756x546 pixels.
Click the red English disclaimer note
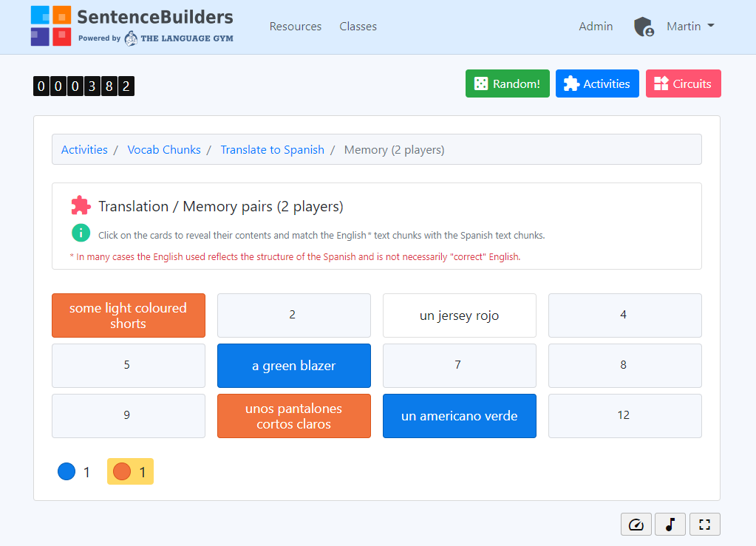pos(295,257)
